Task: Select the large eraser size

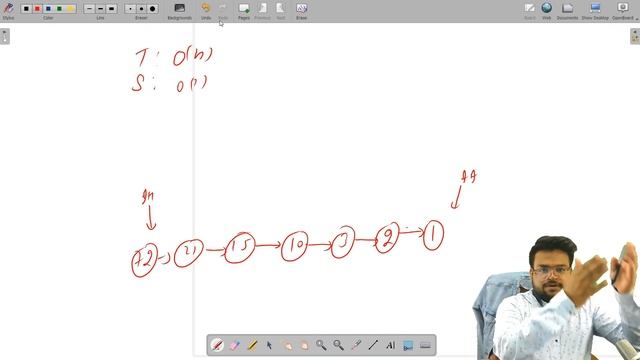Action: tap(153, 9)
